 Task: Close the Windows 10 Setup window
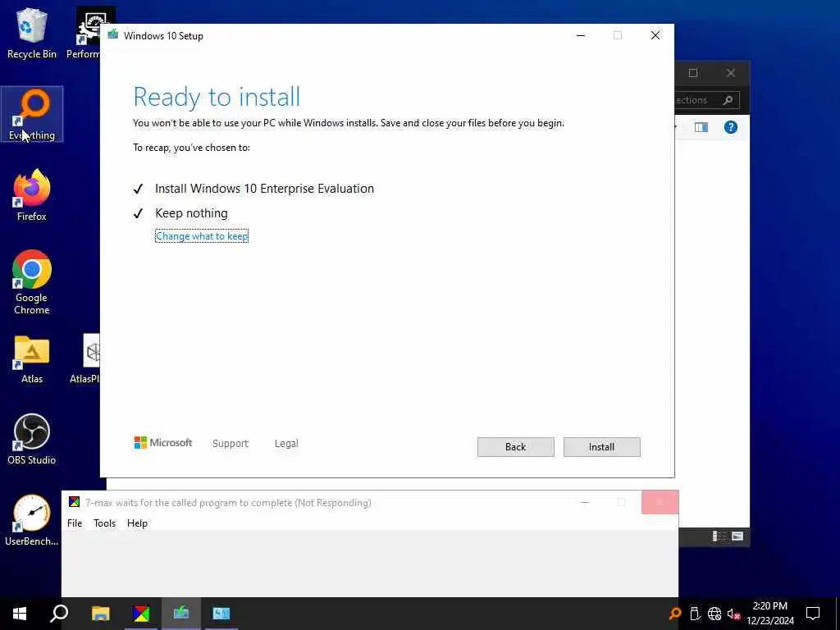click(655, 35)
